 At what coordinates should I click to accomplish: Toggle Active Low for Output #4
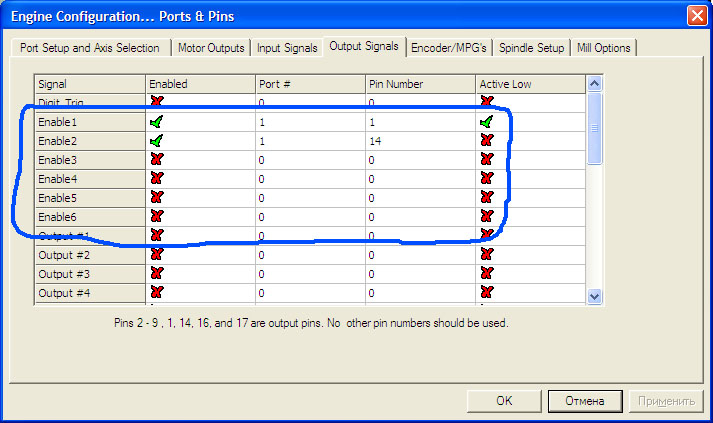pyautogui.click(x=487, y=293)
